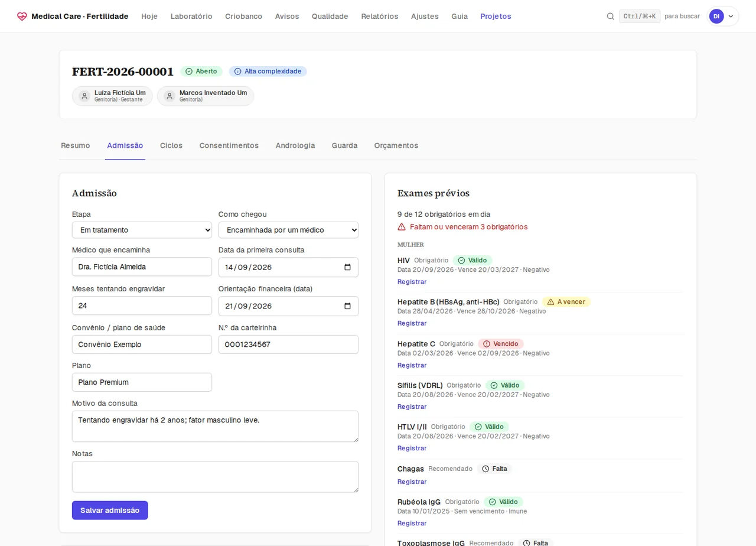Click the clock icon in Chagas Falta badge
The width and height of the screenshot is (756, 546).
(485, 469)
